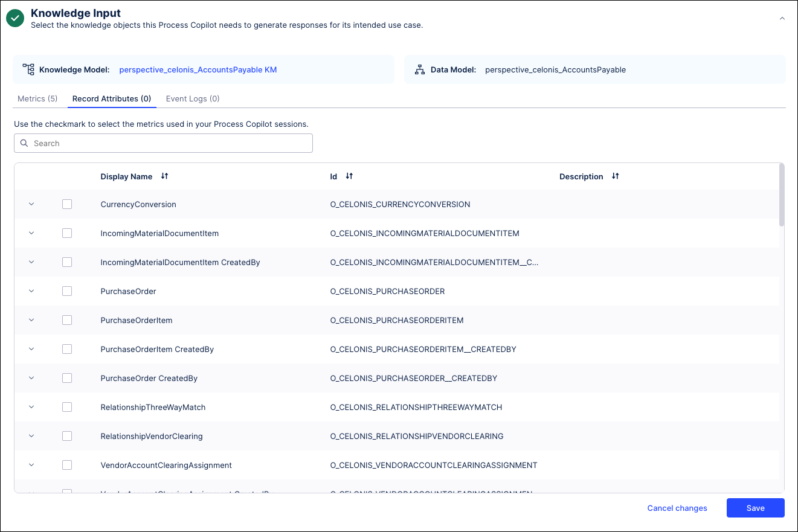The image size is (798, 532).
Task: Tick the PurchaseOrderItem checkbox
Action: (x=67, y=320)
